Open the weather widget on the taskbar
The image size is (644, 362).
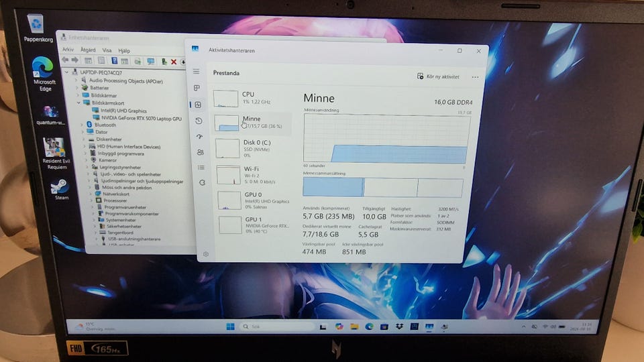pyautogui.click(x=95, y=326)
